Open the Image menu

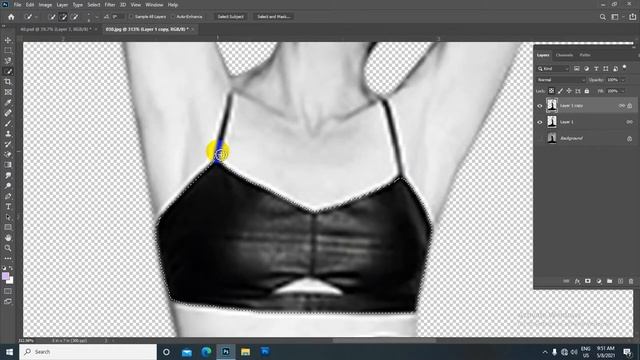45,5
